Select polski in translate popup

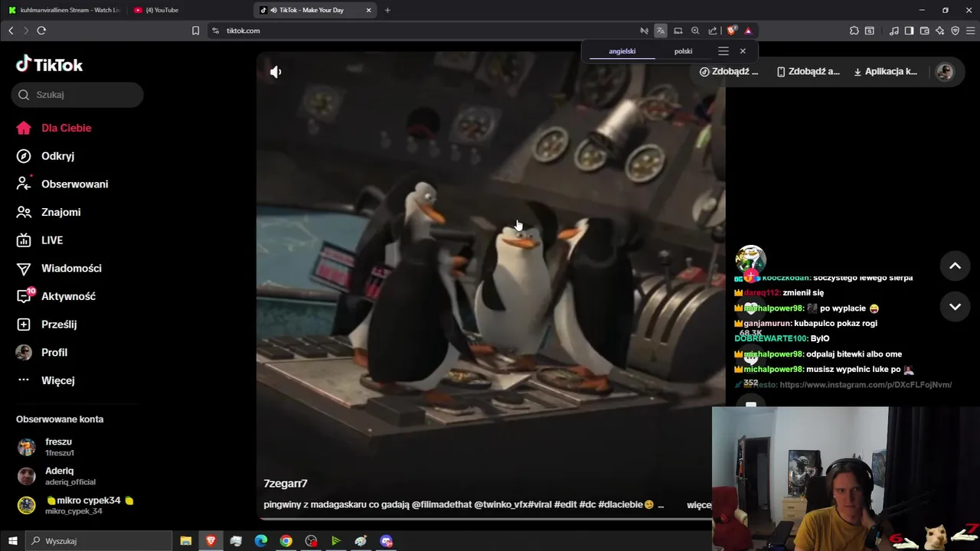click(683, 51)
